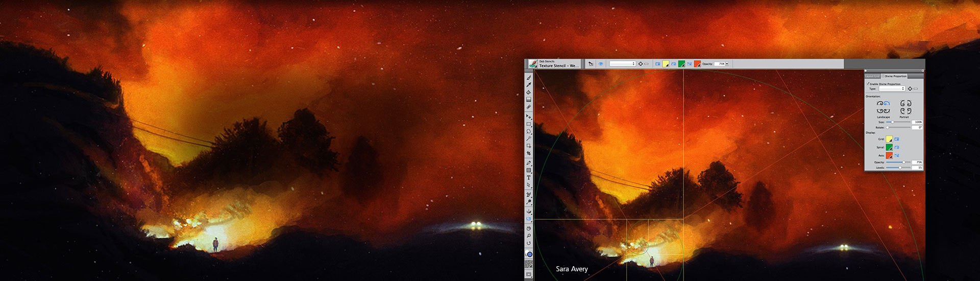Check Enable Divine Proportion checkbox
980x281 pixels.
click(868, 83)
